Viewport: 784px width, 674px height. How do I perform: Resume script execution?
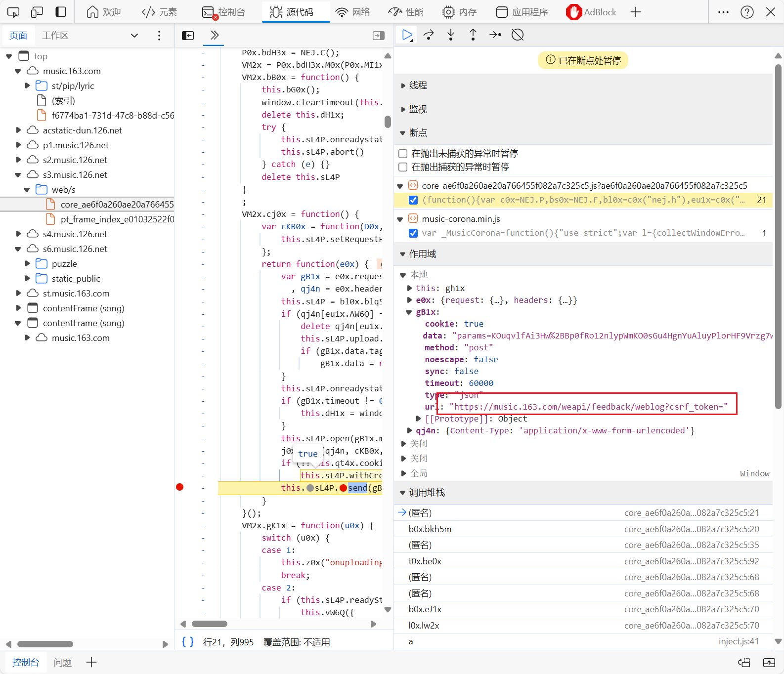[x=407, y=35]
